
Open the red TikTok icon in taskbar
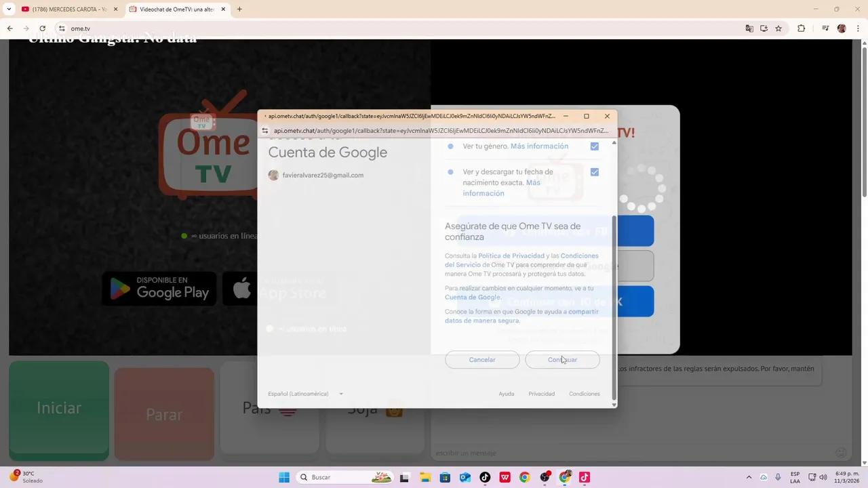click(585, 477)
